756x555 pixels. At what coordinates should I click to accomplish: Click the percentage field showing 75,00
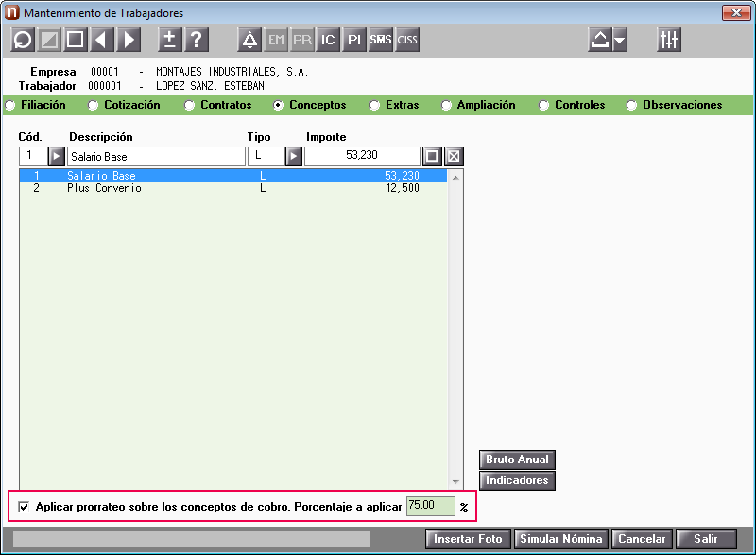(x=431, y=506)
